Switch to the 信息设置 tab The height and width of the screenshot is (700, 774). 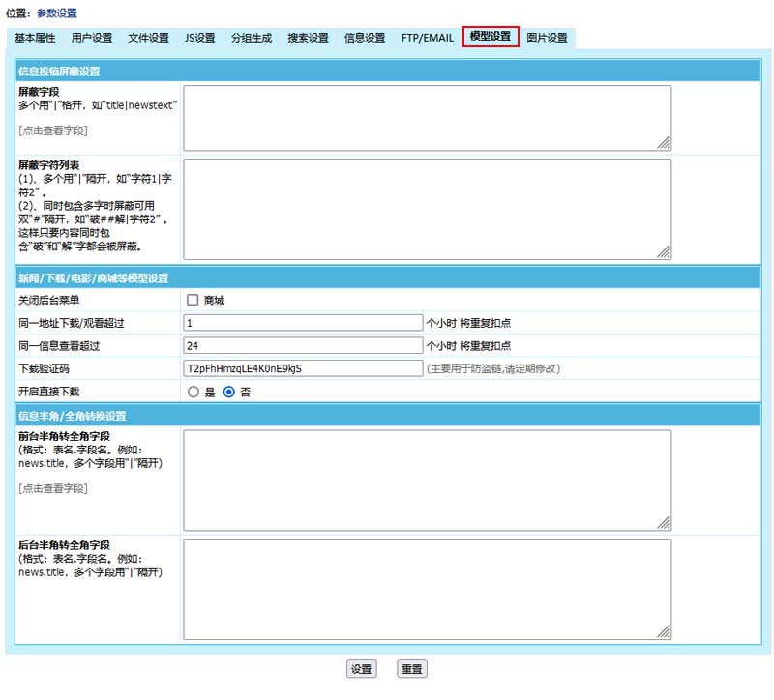(365, 38)
